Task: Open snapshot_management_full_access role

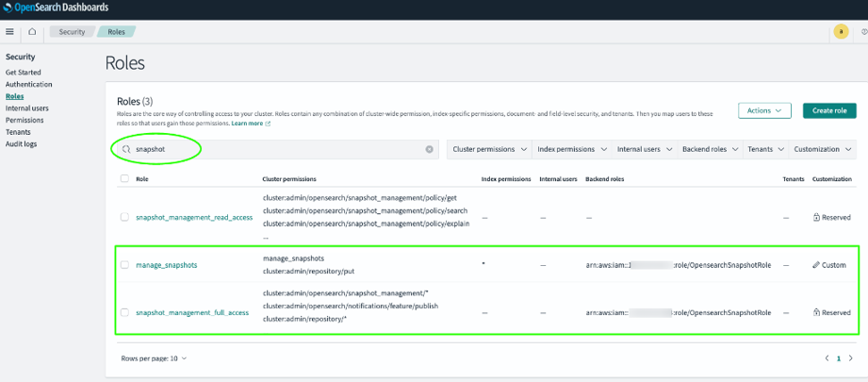Action: 192,313
